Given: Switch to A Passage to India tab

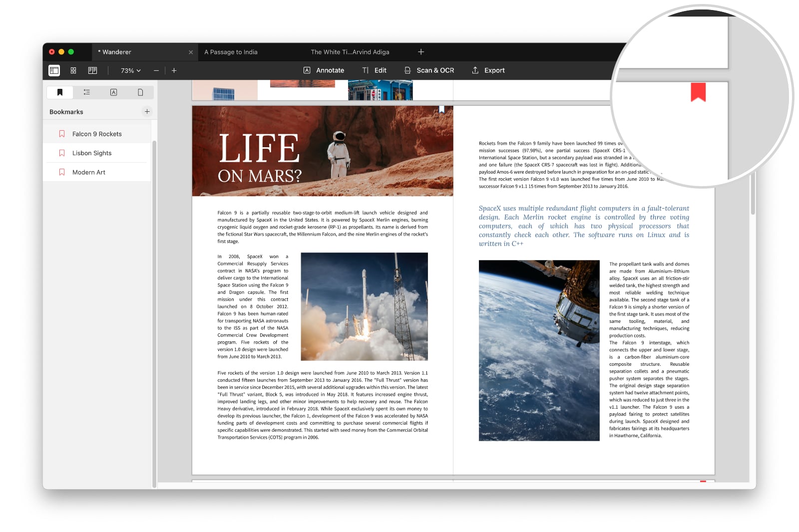Looking at the screenshot, I should click(x=231, y=52).
